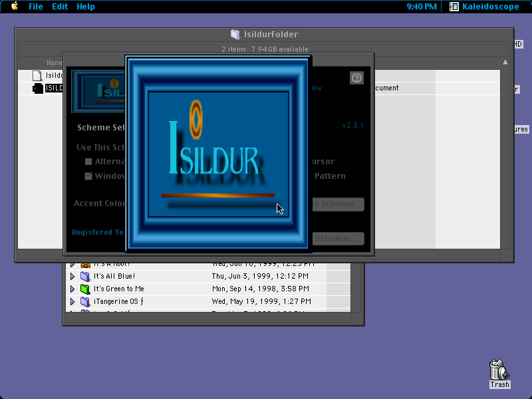Viewport: 532px width, 399px height.
Task: Select the blank document icon in IsildurFolder
Action: click(x=37, y=75)
